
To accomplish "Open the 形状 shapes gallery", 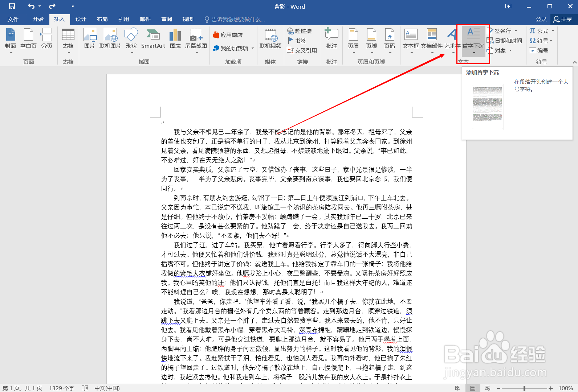I will [x=131, y=41].
